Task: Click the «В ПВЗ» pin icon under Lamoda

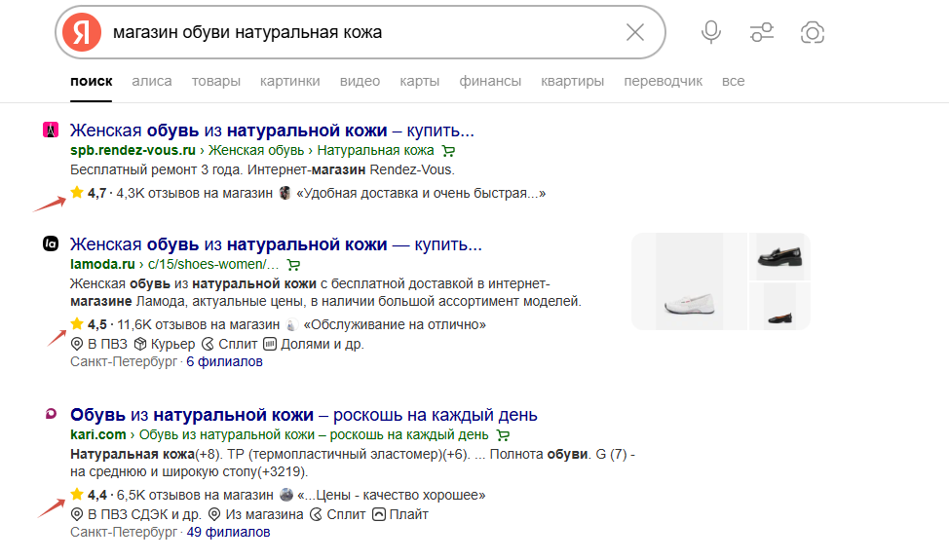Action: point(77,344)
